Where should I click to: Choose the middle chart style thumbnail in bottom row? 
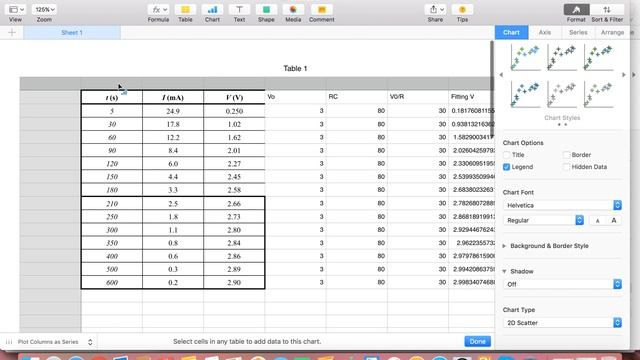tap(562, 94)
